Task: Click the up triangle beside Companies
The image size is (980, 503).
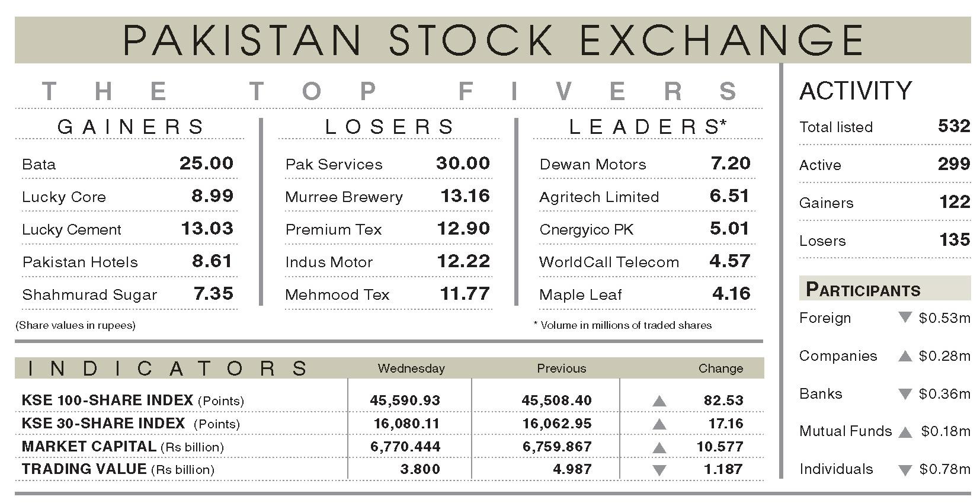Action: click(x=905, y=356)
